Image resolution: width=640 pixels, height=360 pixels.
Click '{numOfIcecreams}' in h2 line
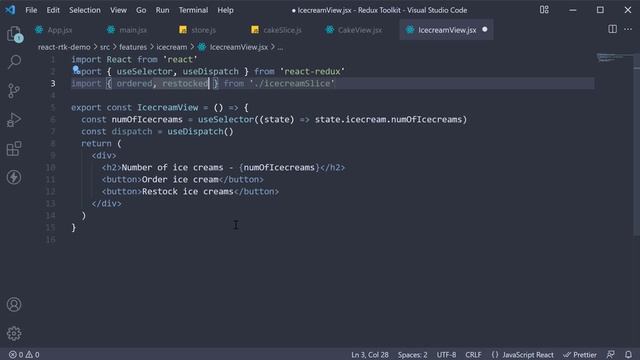[x=280, y=167]
